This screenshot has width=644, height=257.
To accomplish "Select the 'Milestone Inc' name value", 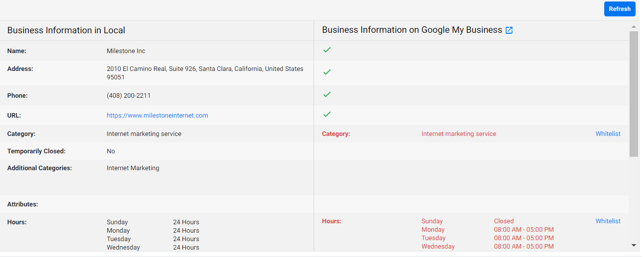I will click(x=126, y=51).
